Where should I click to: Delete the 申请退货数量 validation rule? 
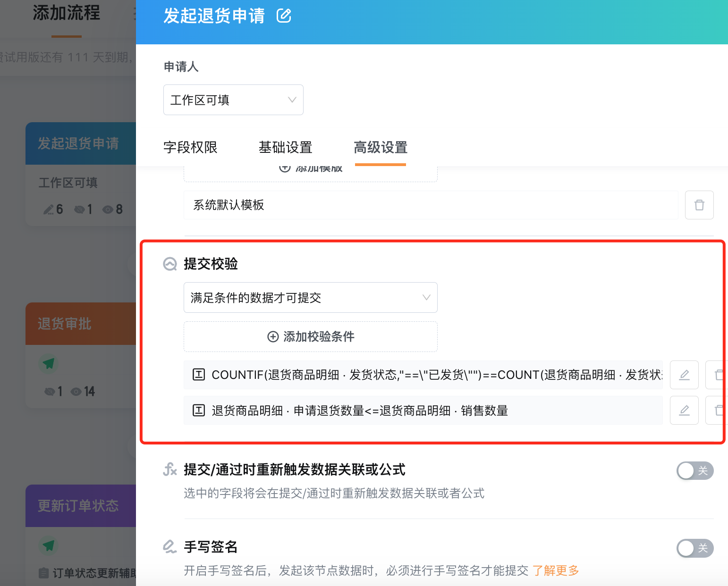[717, 410]
